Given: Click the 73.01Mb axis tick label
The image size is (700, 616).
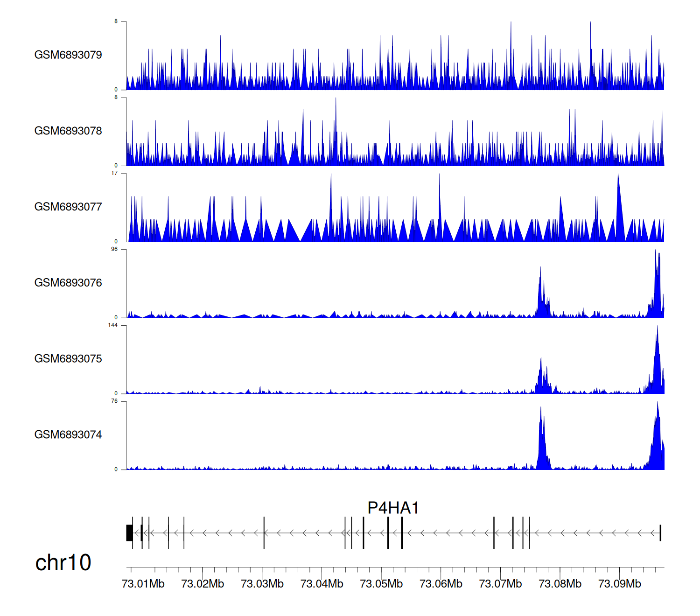Looking at the screenshot, I should click(x=143, y=584).
